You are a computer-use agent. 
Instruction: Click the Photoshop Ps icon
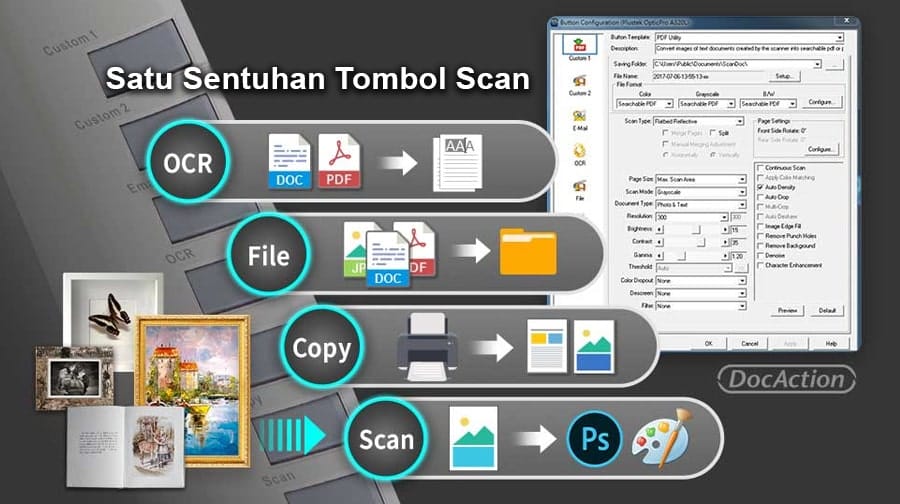click(x=595, y=439)
